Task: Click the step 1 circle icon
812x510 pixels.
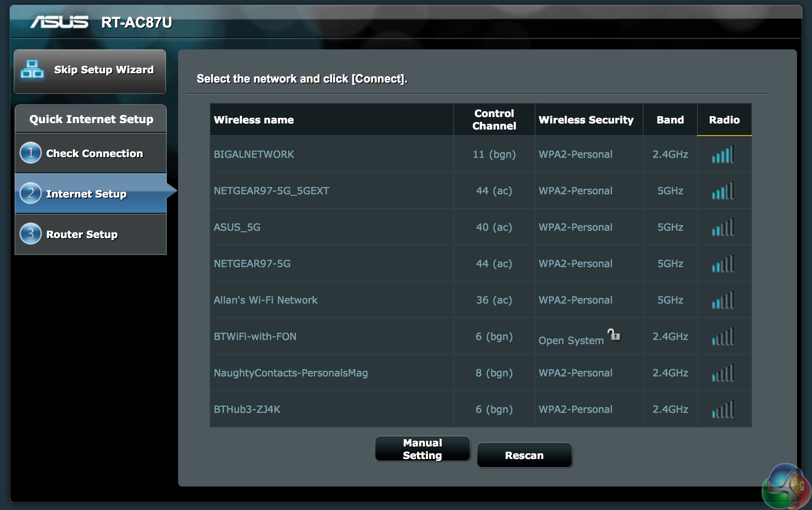Action: [30, 153]
